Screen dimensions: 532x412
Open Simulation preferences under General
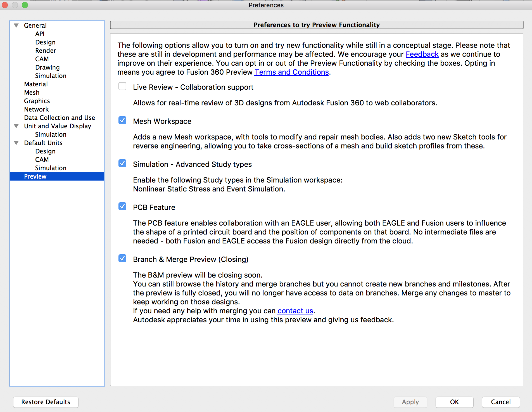(x=51, y=76)
